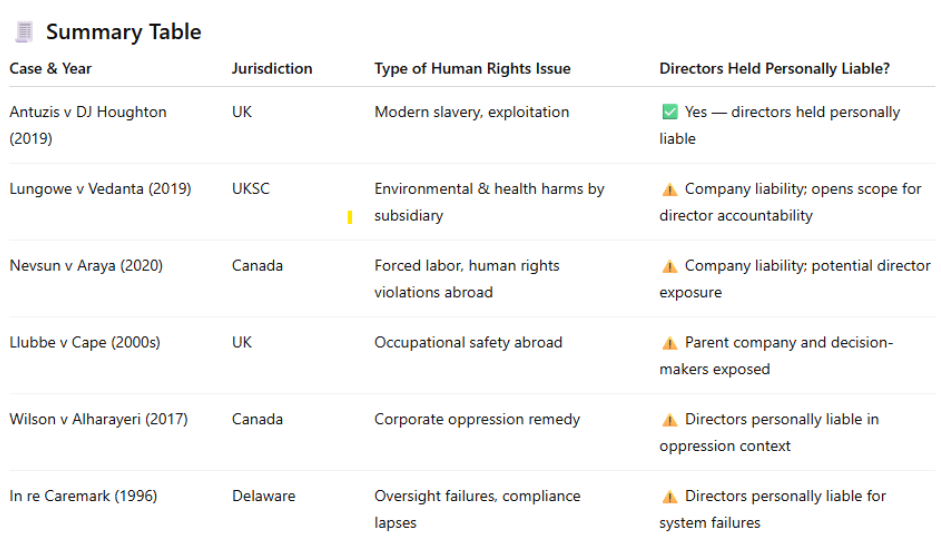Click the document icon beside Summary Table

pos(23,32)
